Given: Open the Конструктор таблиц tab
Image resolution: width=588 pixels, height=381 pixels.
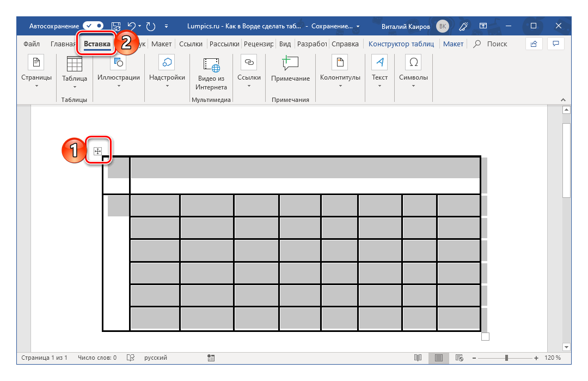Looking at the screenshot, I should pyautogui.click(x=401, y=44).
